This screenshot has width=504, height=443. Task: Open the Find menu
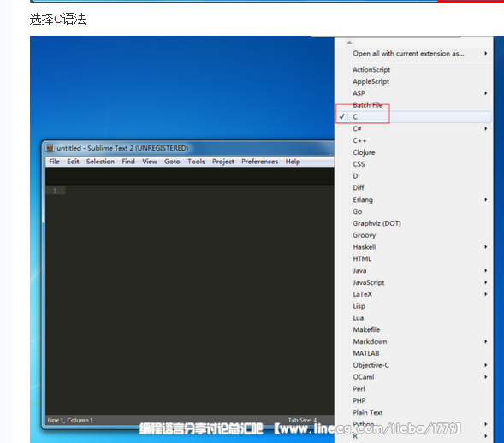click(128, 162)
